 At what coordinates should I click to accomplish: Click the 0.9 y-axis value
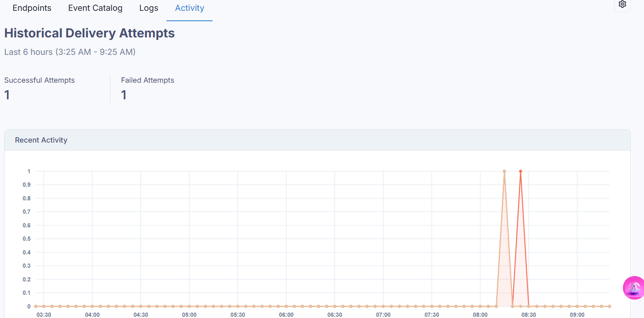pos(27,185)
